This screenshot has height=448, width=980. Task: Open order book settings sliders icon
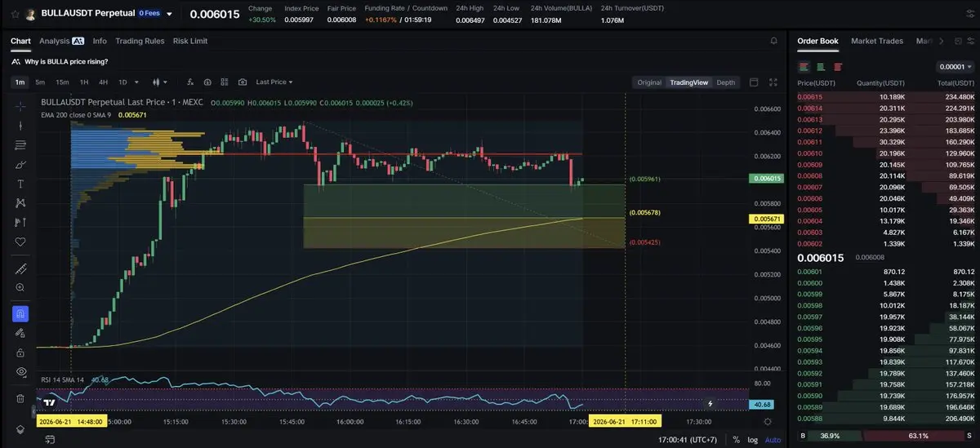click(969, 41)
